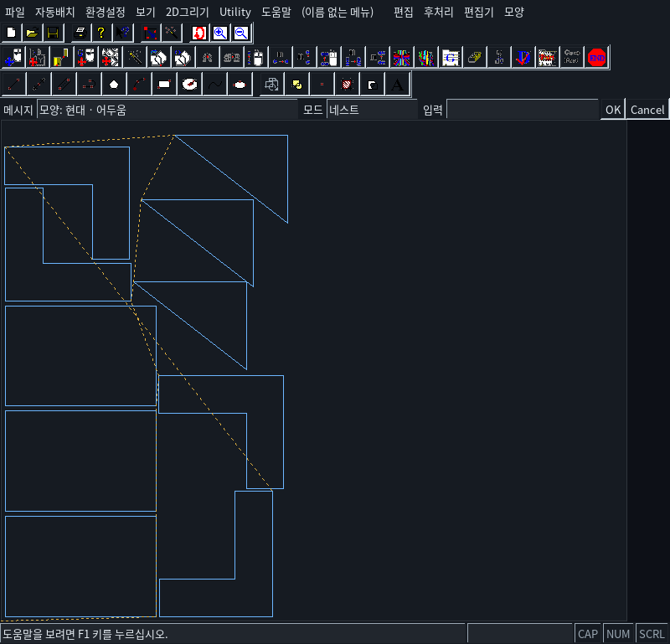
Task: Click the CAP status bar indicator
Action: [x=588, y=634]
